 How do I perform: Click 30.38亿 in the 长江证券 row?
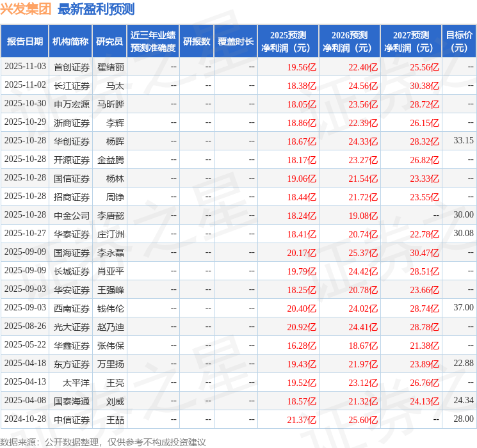[x=424, y=86]
